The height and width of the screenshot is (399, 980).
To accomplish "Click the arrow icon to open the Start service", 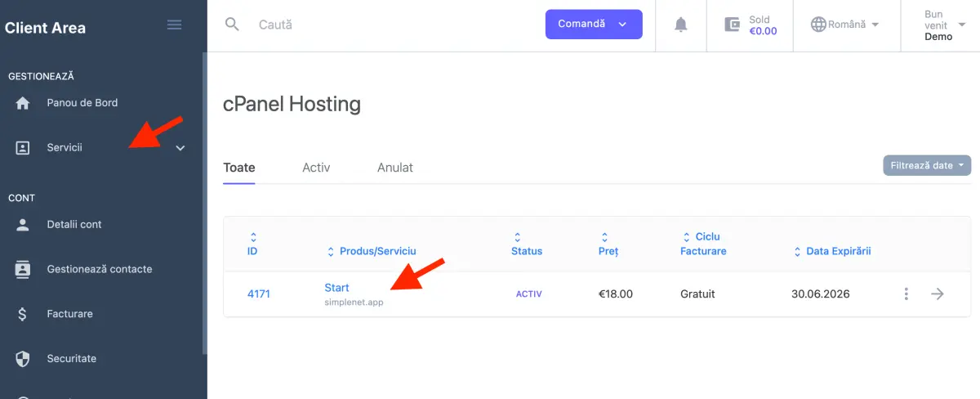I will coord(938,294).
